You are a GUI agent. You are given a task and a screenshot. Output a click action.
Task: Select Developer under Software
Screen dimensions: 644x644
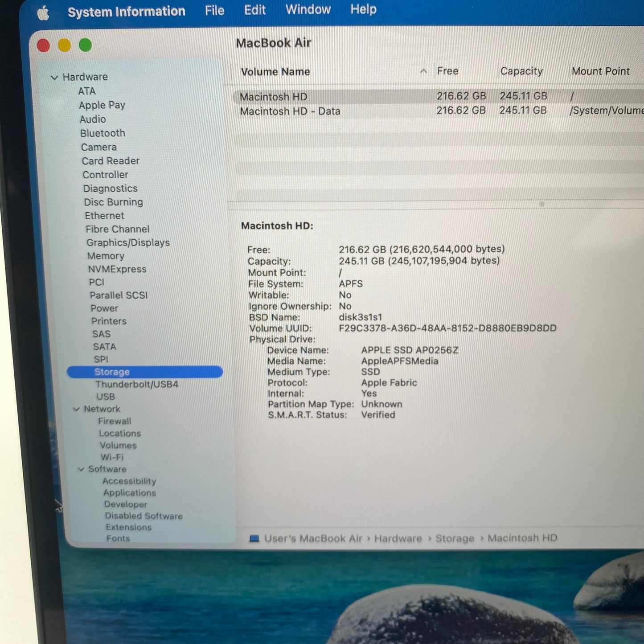(126, 505)
